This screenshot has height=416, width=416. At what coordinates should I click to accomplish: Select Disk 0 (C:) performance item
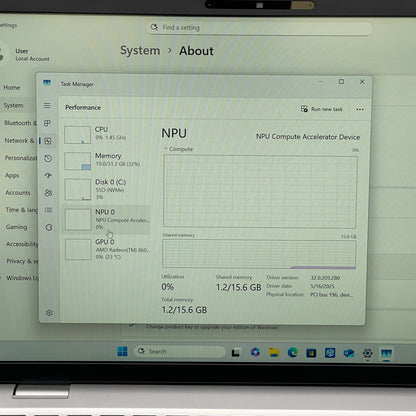coord(106,189)
